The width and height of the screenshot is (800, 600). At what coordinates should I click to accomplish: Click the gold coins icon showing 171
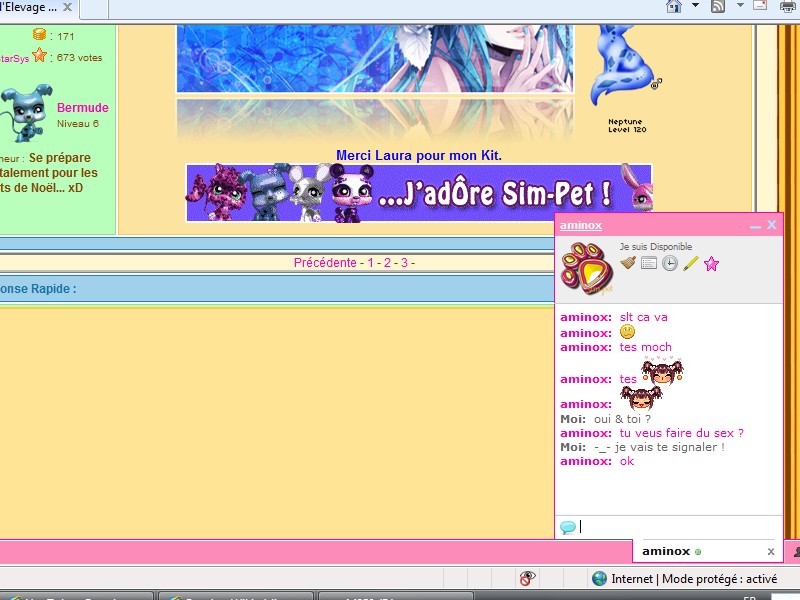[39, 35]
